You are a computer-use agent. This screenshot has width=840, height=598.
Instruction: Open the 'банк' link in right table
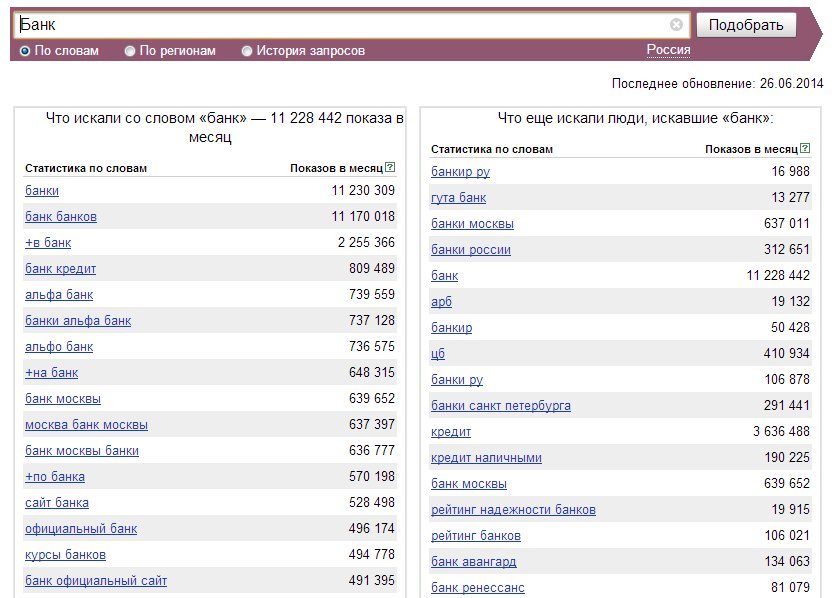pyautogui.click(x=445, y=276)
